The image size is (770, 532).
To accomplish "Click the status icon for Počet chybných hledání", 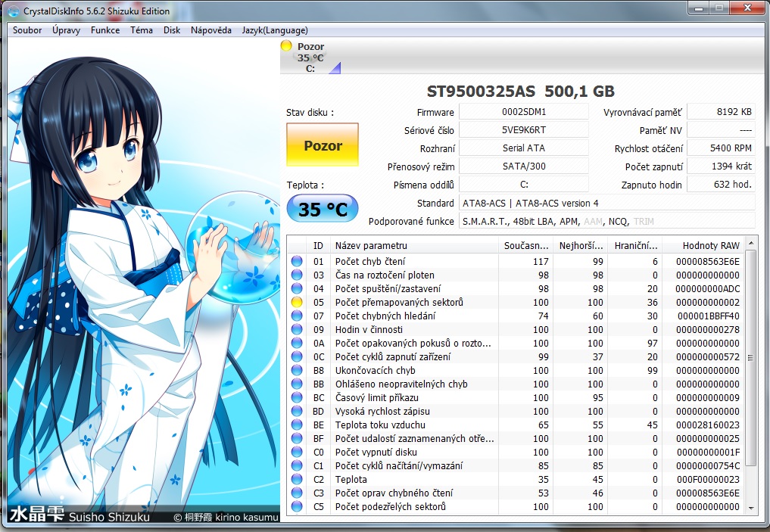I will (x=297, y=316).
